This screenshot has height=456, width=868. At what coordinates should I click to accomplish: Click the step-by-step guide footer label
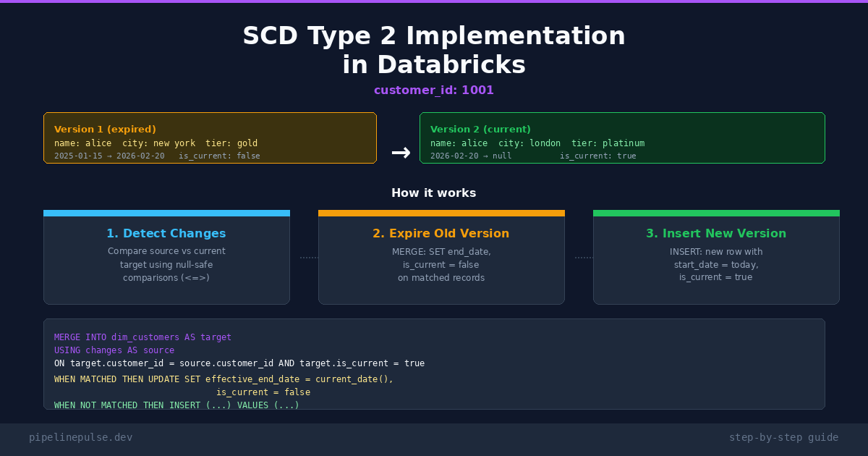coord(784,437)
